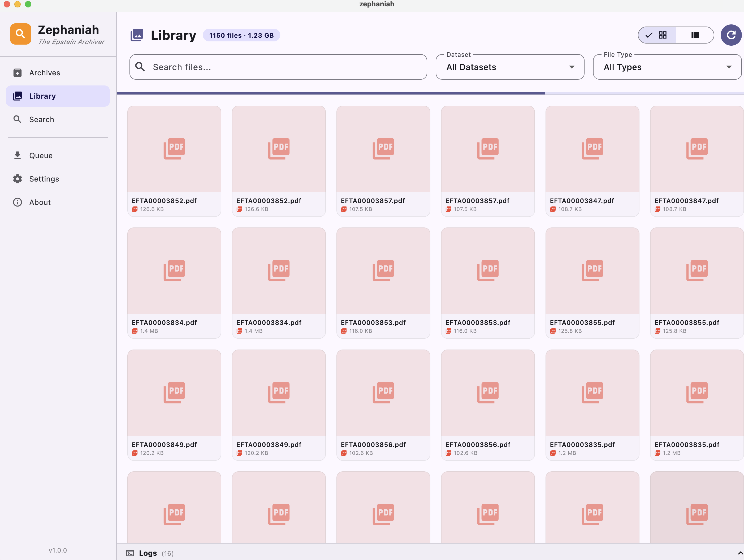Click the refresh library button
Screen dimensions: 744x560
pyautogui.click(x=731, y=35)
